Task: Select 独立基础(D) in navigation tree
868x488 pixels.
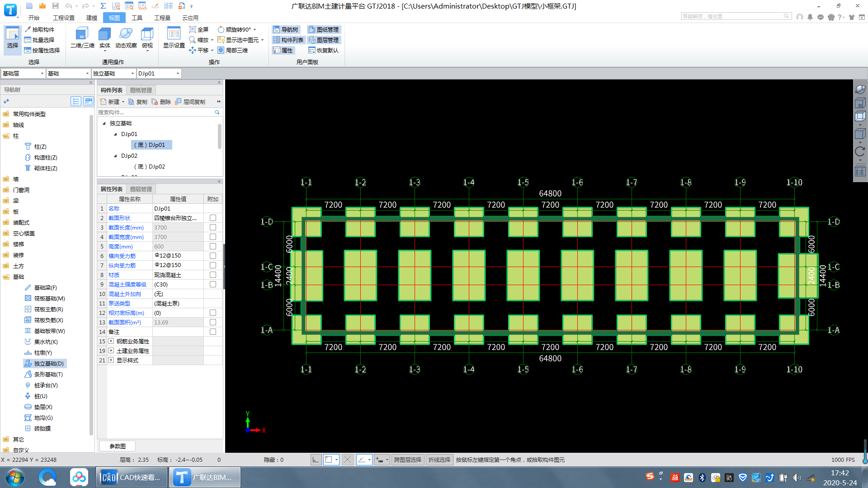Action: click(x=44, y=363)
